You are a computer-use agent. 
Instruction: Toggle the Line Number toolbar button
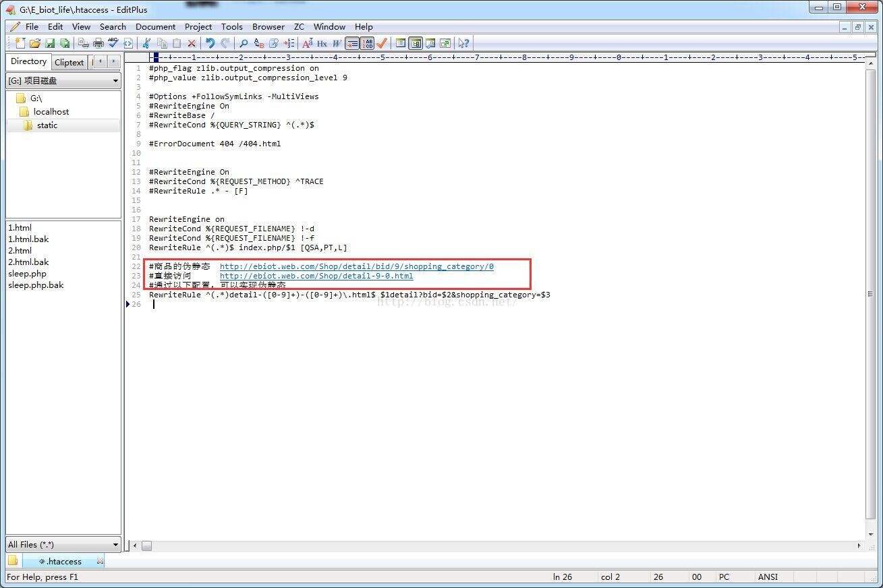tap(367, 43)
